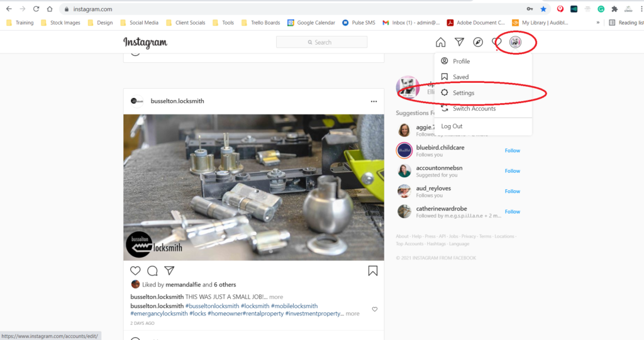Expand Training bookmarks folder
Image resolution: width=644 pixels, height=340 pixels.
point(20,23)
